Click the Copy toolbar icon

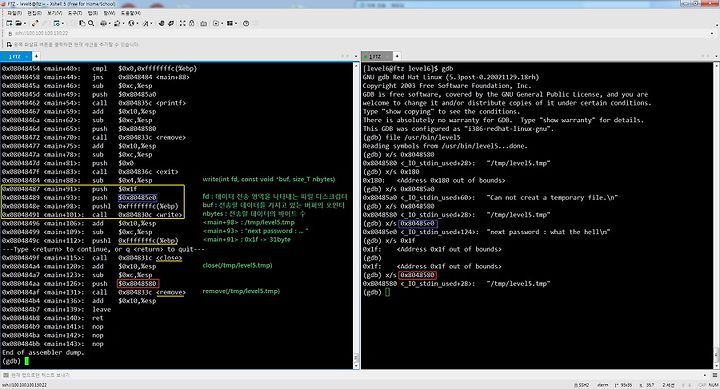point(82,23)
